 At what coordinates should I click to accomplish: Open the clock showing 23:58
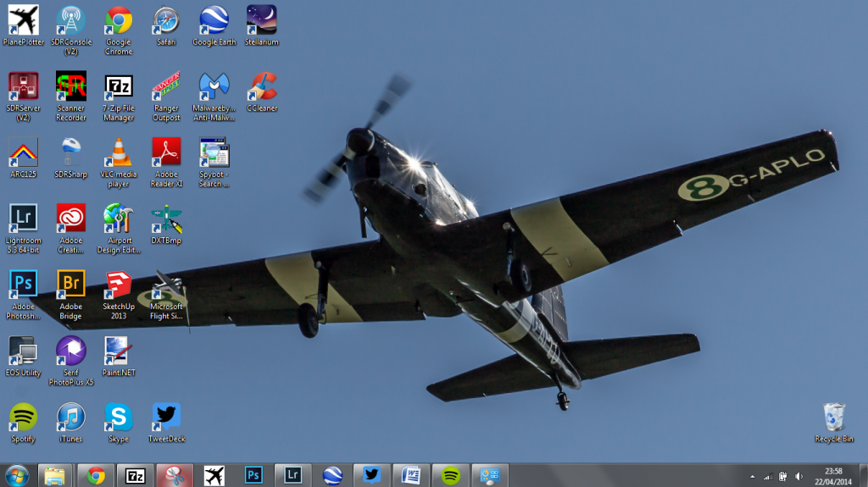[x=833, y=477]
